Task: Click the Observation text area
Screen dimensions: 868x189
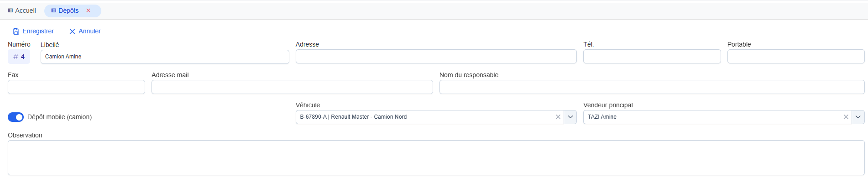Action: tap(436, 158)
